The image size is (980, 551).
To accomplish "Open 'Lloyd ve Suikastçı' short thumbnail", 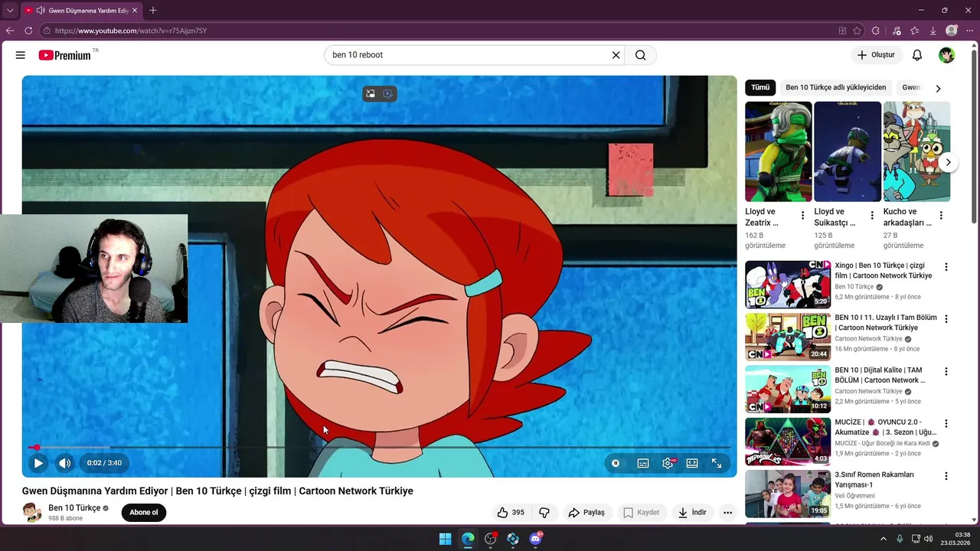I will tap(848, 152).
